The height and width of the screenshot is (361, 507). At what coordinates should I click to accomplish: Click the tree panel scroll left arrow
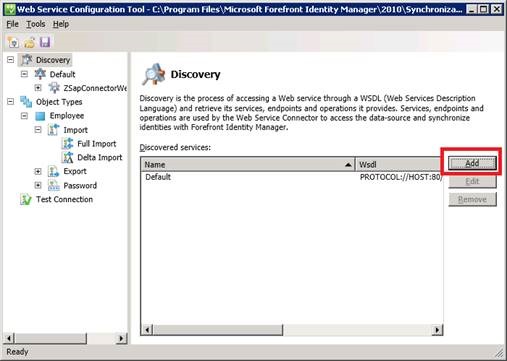[x=9, y=338]
